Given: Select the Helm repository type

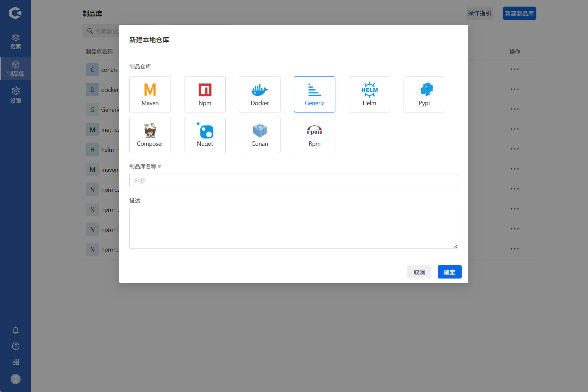Looking at the screenshot, I should click(369, 94).
